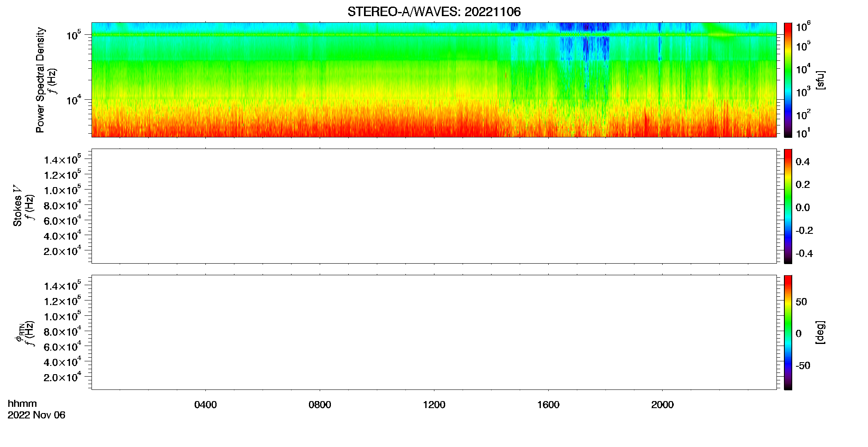Click the 10^6 tick on sfu color bar
868x447 pixels.
[x=803, y=27]
